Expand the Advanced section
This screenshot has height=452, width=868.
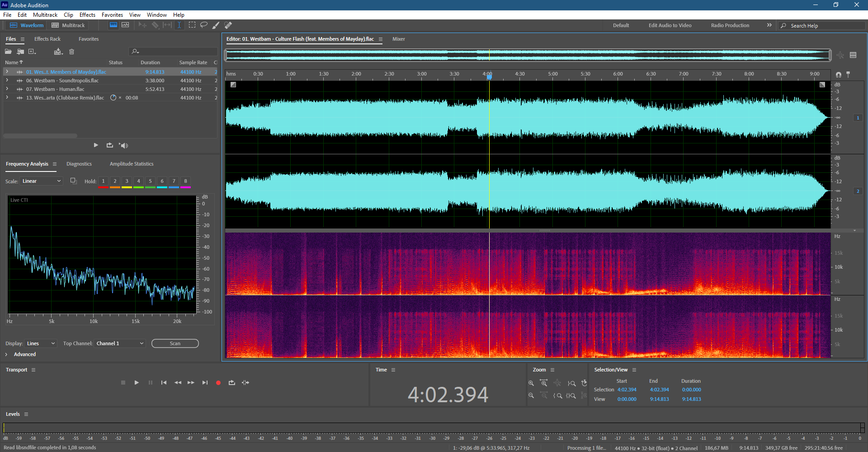(x=6, y=354)
